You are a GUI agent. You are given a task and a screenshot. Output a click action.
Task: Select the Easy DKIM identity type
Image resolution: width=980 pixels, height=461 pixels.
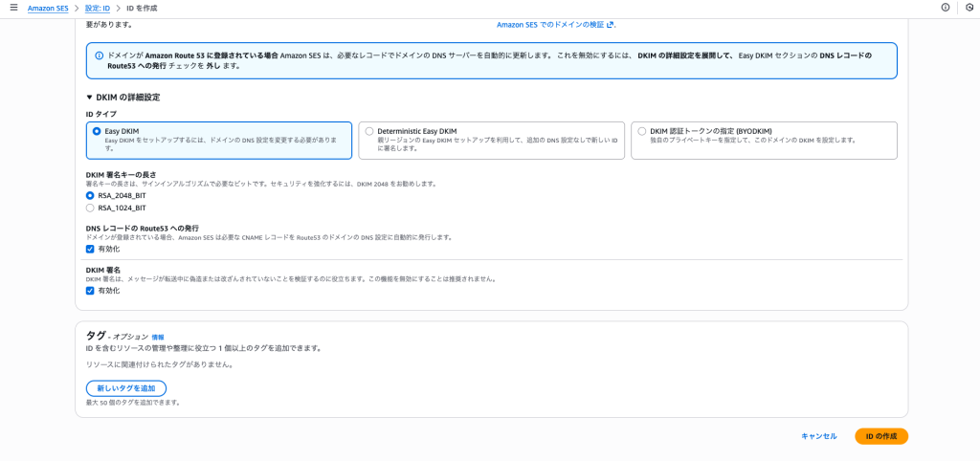(x=97, y=131)
